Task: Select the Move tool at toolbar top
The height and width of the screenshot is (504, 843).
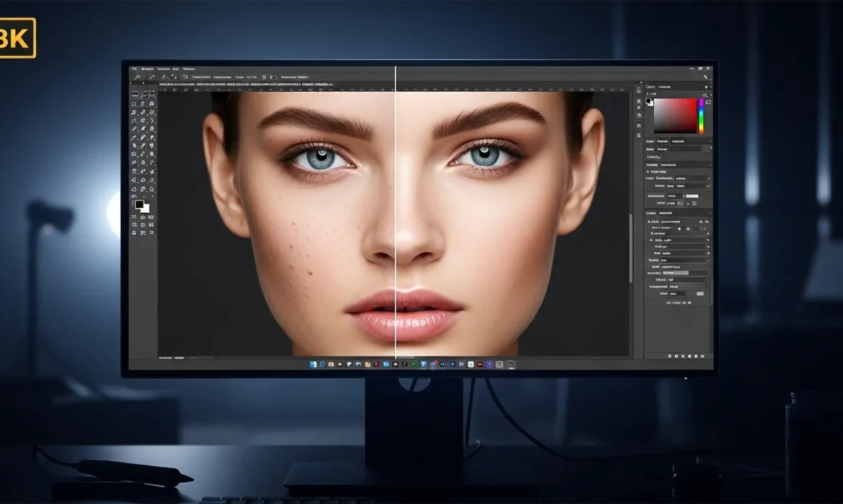Action: (x=135, y=93)
